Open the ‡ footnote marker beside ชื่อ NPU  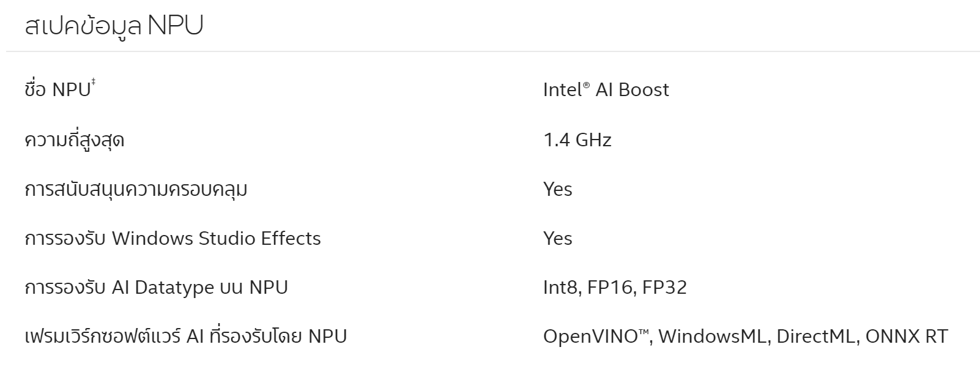(94, 82)
